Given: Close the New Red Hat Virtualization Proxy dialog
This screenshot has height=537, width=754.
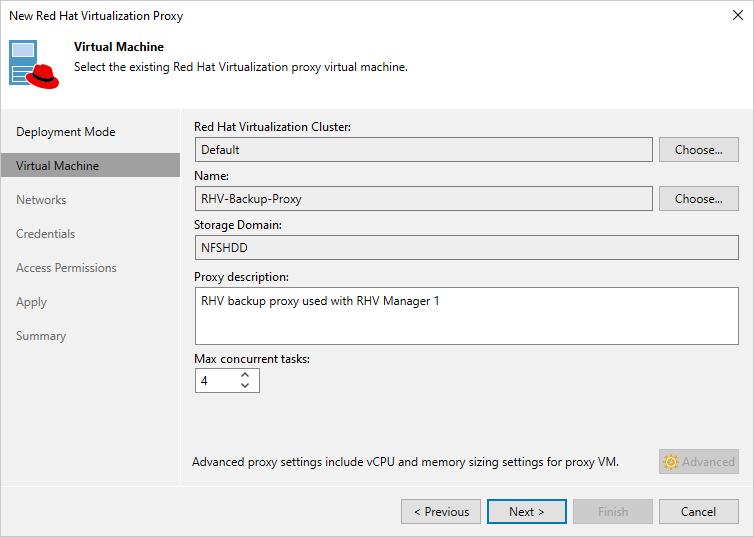Looking at the screenshot, I should [736, 16].
